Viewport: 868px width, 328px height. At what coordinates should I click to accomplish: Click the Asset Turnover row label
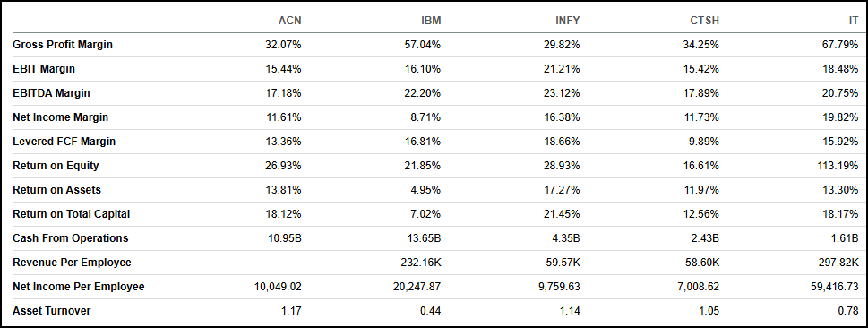51,311
